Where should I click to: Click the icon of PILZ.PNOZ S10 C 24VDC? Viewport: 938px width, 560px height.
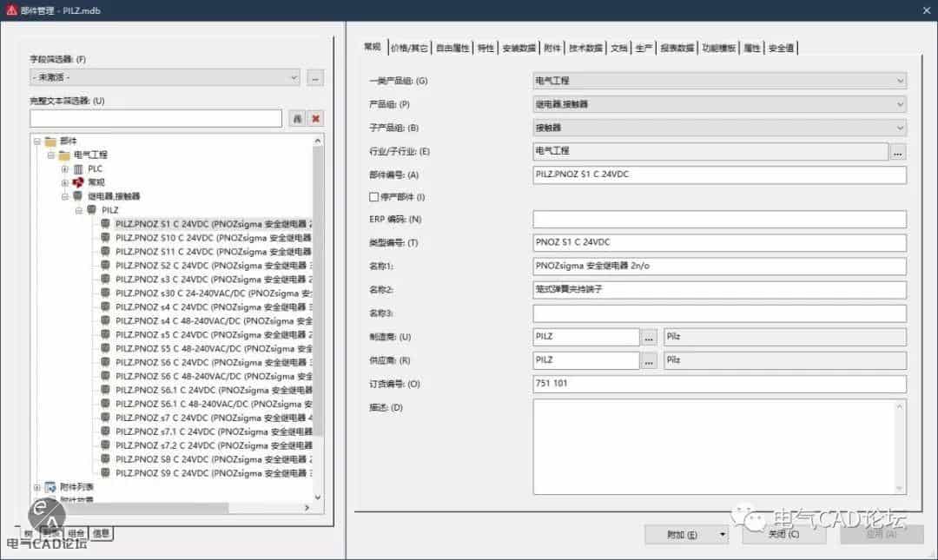pos(105,238)
